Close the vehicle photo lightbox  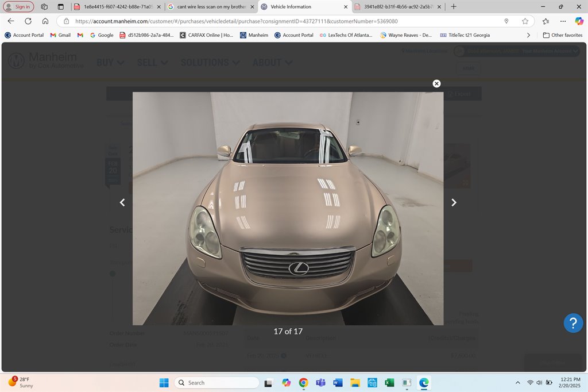coord(436,84)
